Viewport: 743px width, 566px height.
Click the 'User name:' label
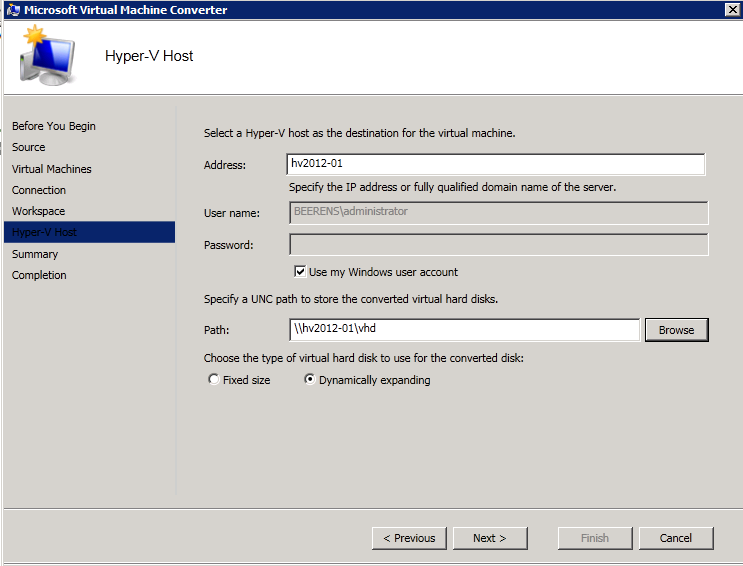pyautogui.click(x=232, y=213)
